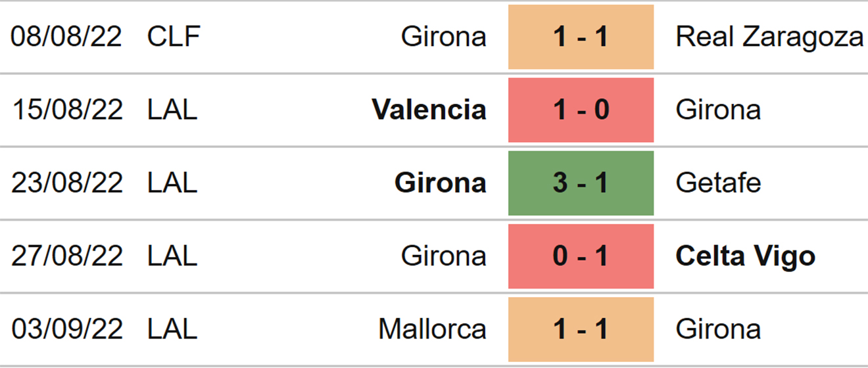This screenshot has width=868, height=368.
Task: Open the Valencia team link
Action: click(x=429, y=110)
